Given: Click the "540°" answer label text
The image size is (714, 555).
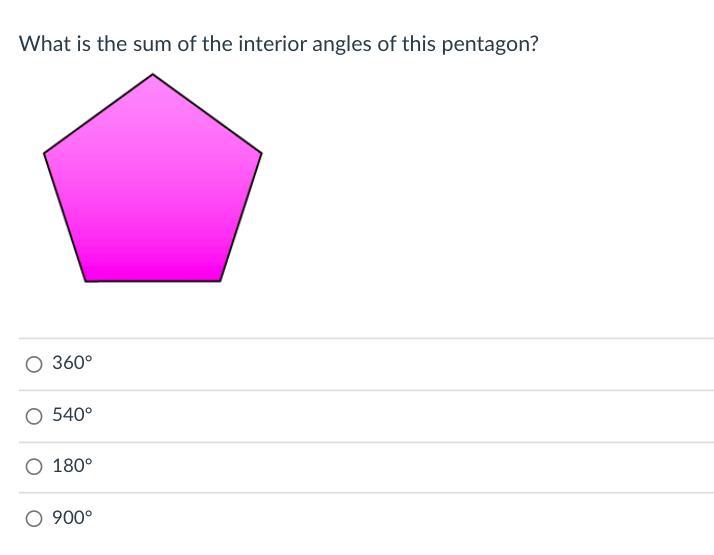Looking at the screenshot, I should (72, 416).
